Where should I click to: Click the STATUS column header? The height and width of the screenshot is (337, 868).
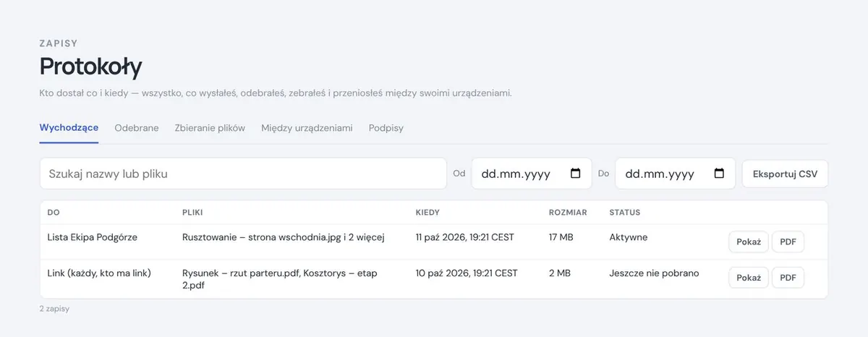[625, 213]
